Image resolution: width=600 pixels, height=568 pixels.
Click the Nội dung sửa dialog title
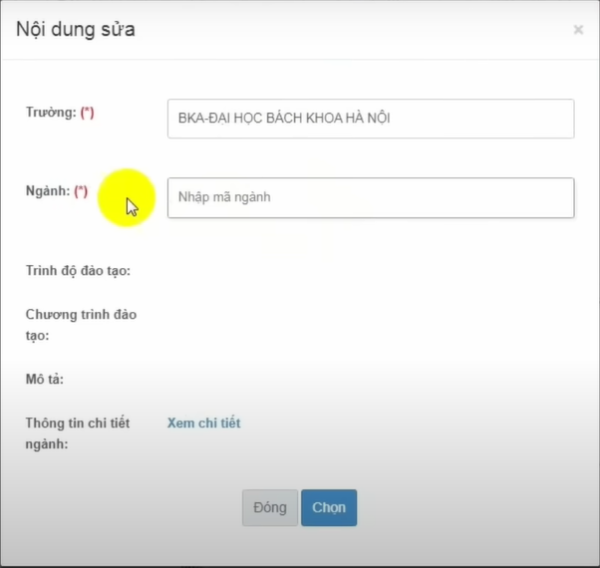(x=76, y=29)
